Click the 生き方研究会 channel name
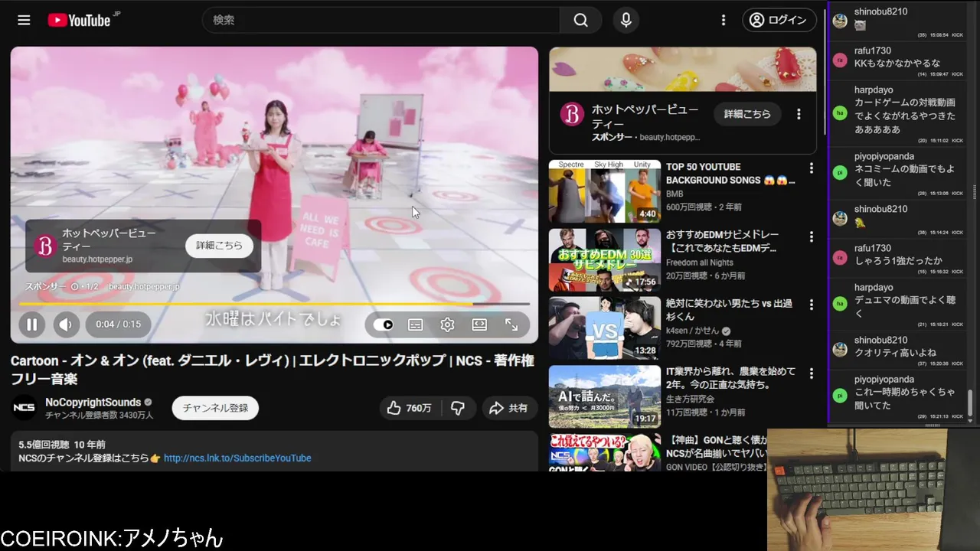Image resolution: width=980 pixels, height=551 pixels. pos(690,399)
